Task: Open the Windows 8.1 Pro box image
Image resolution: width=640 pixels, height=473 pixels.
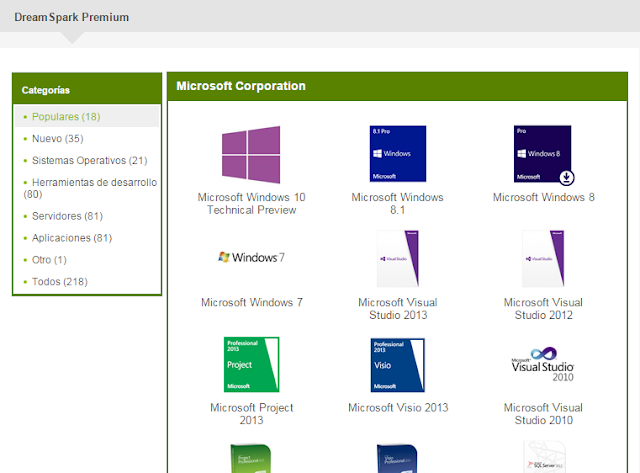Action: [398, 153]
